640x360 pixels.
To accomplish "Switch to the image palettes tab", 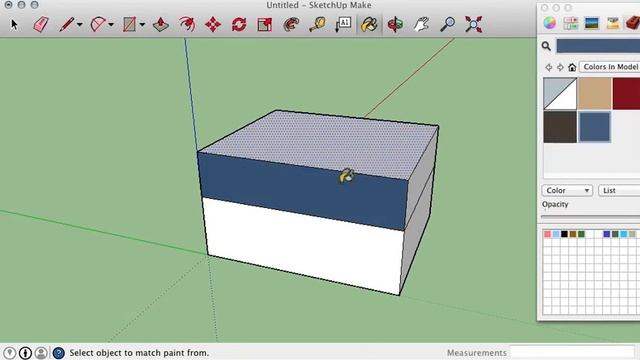I will click(x=591, y=23).
